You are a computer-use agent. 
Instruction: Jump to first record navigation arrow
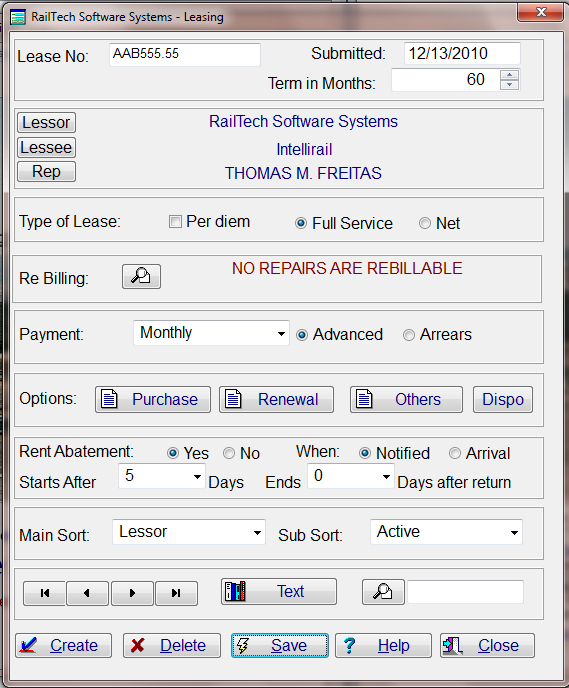coord(44,593)
